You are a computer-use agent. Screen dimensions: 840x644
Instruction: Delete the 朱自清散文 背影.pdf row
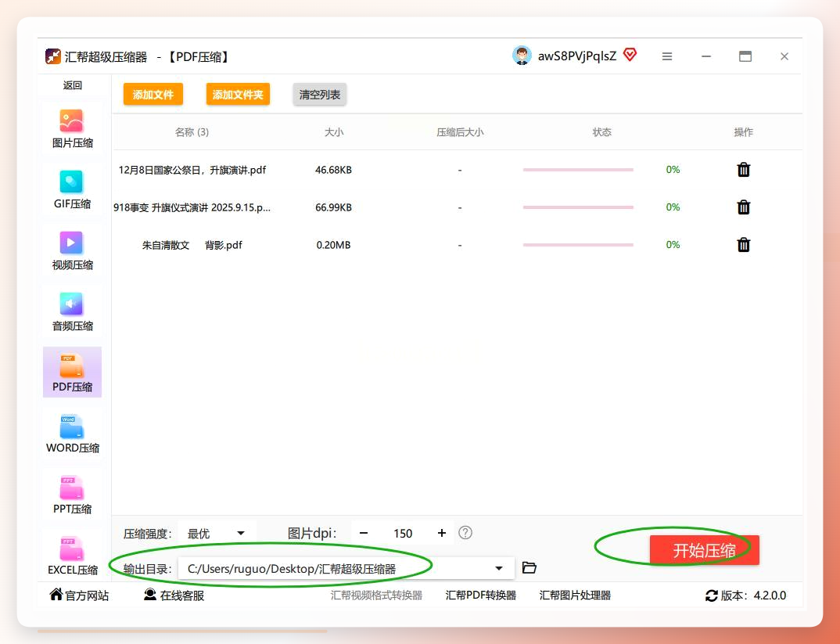744,245
